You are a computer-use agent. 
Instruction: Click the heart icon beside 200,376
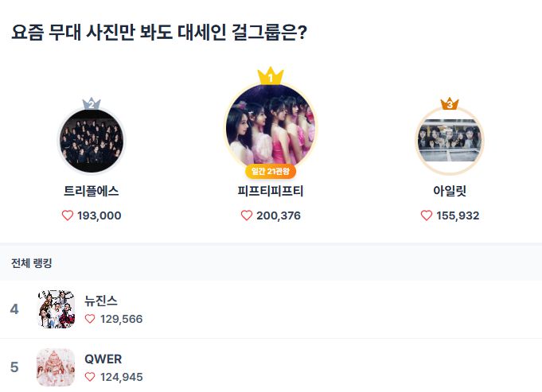(x=247, y=215)
